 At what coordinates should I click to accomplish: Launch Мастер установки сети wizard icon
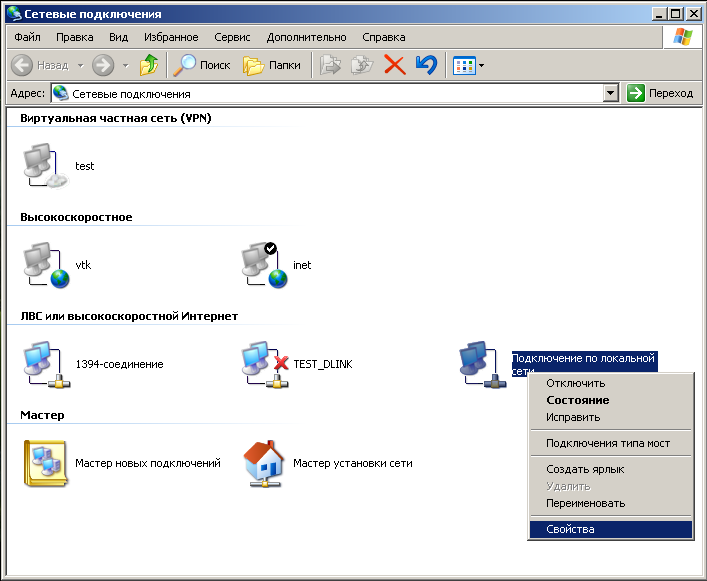point(263,463)
